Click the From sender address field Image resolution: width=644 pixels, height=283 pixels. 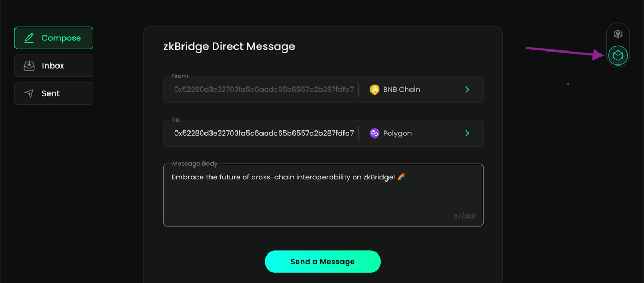(264, 90)
